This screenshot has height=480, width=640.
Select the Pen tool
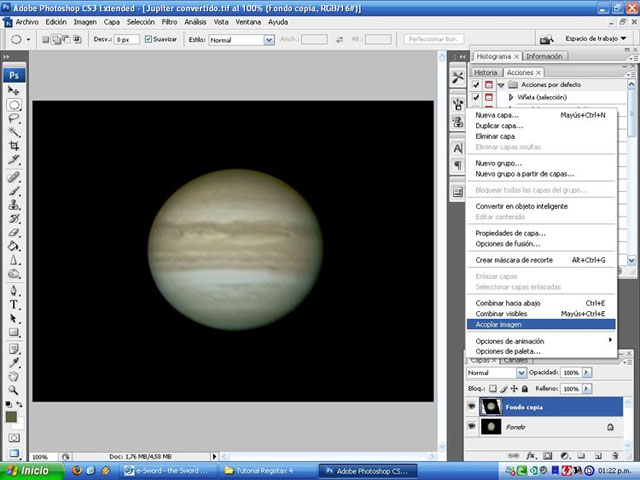(14, 291)
